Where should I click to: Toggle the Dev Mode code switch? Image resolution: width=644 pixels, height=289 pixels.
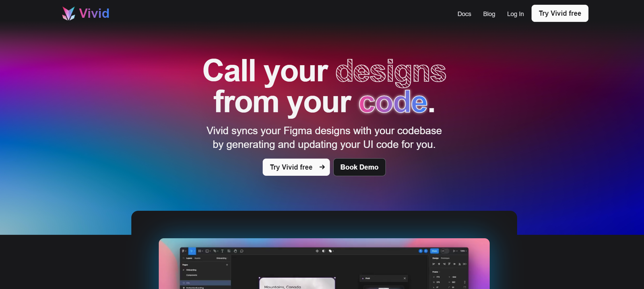[444, 251]
